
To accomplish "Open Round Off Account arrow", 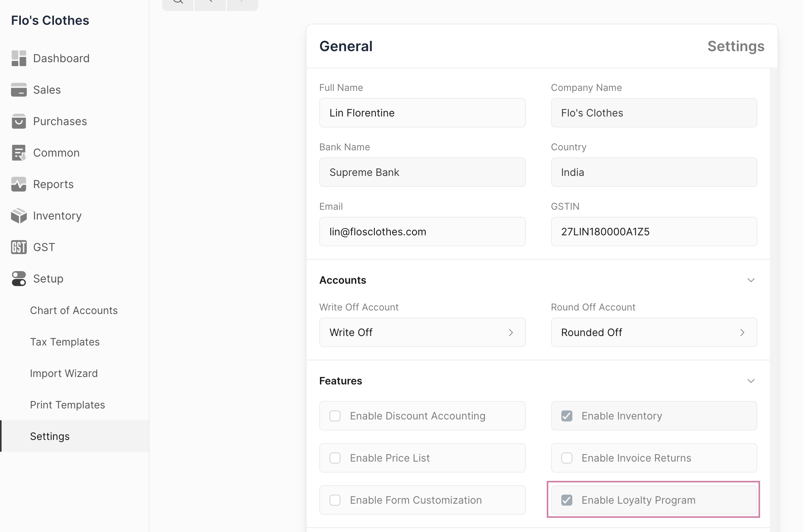I will 742,332.
